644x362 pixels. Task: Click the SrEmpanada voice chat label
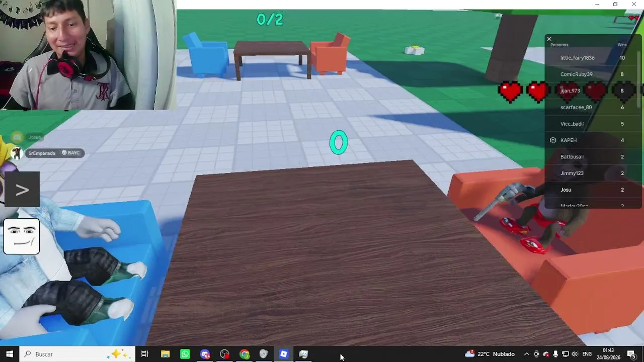pyautogui.click(x=42, y=153)
